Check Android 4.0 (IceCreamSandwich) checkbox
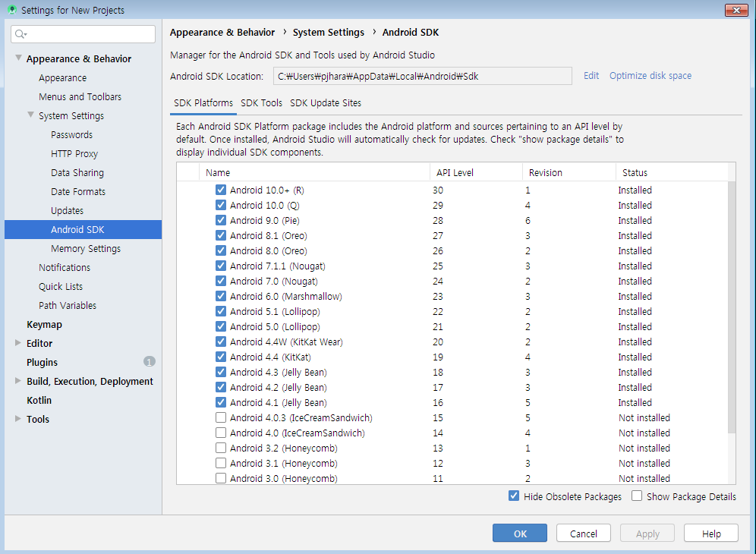This screenshot has height=554, width=756. point(221,433)
